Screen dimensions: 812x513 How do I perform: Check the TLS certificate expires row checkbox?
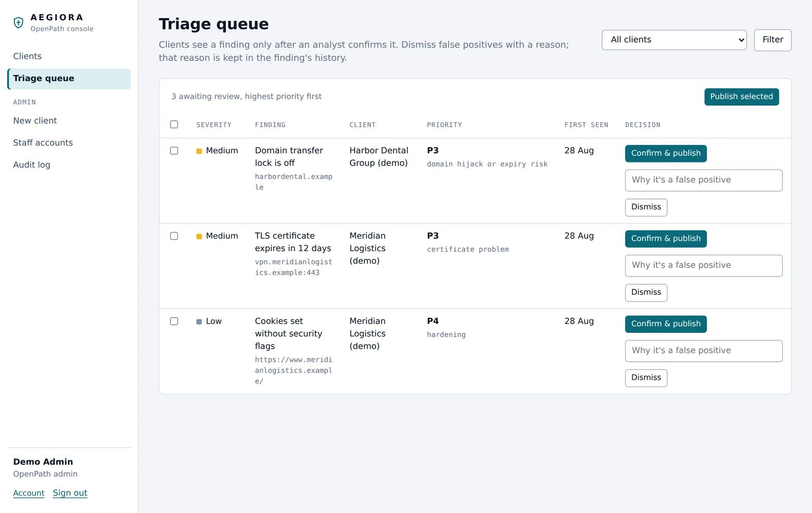pos(174,236)
